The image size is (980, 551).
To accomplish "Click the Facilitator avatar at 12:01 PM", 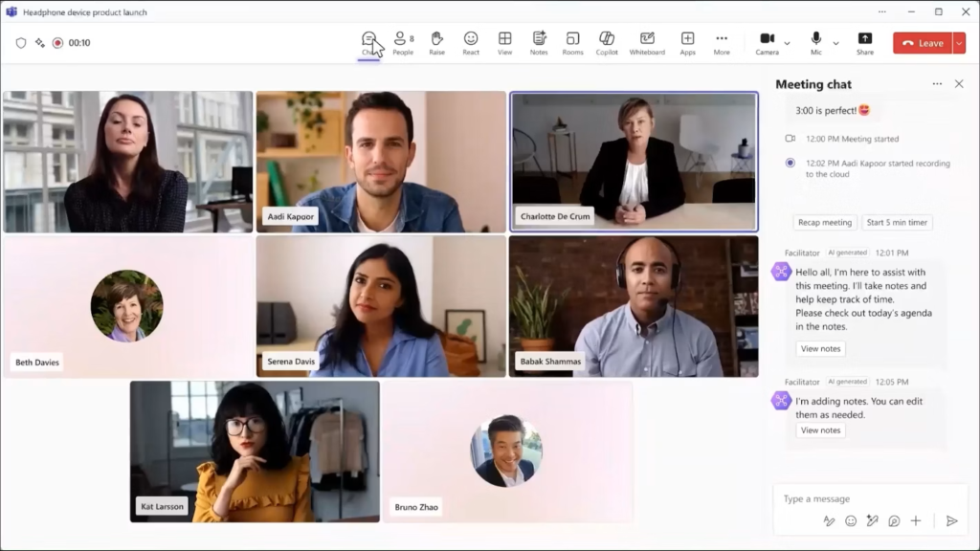I will pyautogui.click(x=781, y=271).
